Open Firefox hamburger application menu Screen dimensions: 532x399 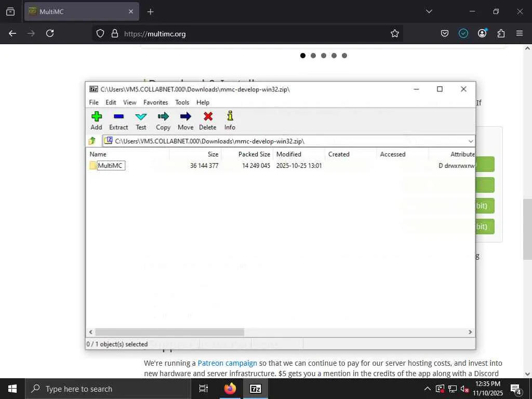[x=520, y=33]
